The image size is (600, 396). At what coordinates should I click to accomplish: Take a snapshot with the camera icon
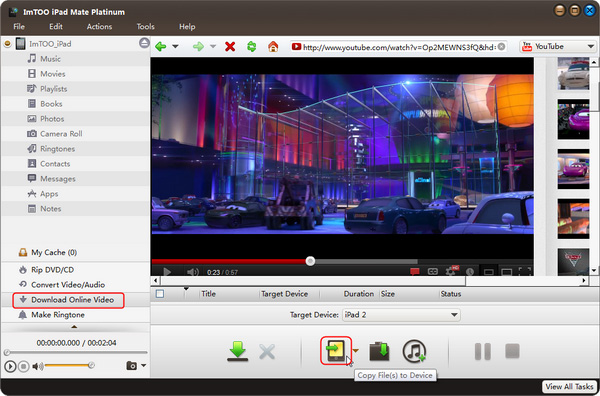click(x=132, y=366)
